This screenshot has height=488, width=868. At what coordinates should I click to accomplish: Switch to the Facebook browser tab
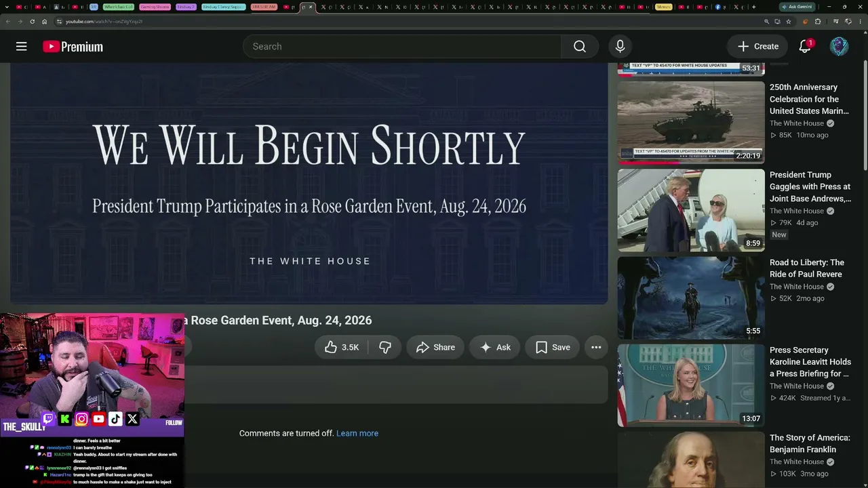point(718,7)
